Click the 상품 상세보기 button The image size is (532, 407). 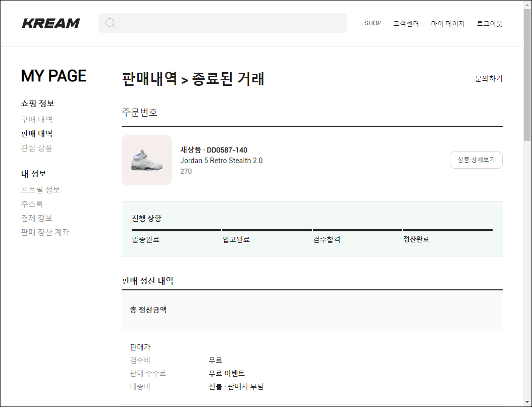tap(476, 160)
